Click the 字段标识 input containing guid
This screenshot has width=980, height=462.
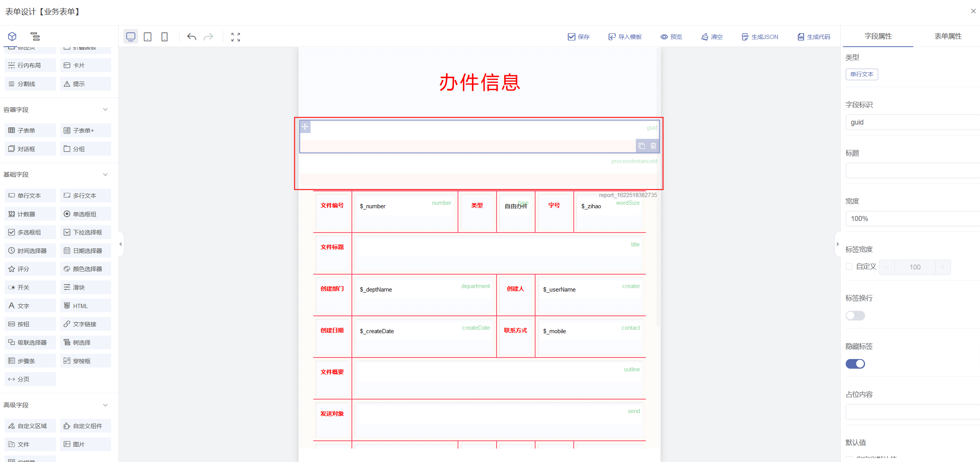[x=912, y=122]
